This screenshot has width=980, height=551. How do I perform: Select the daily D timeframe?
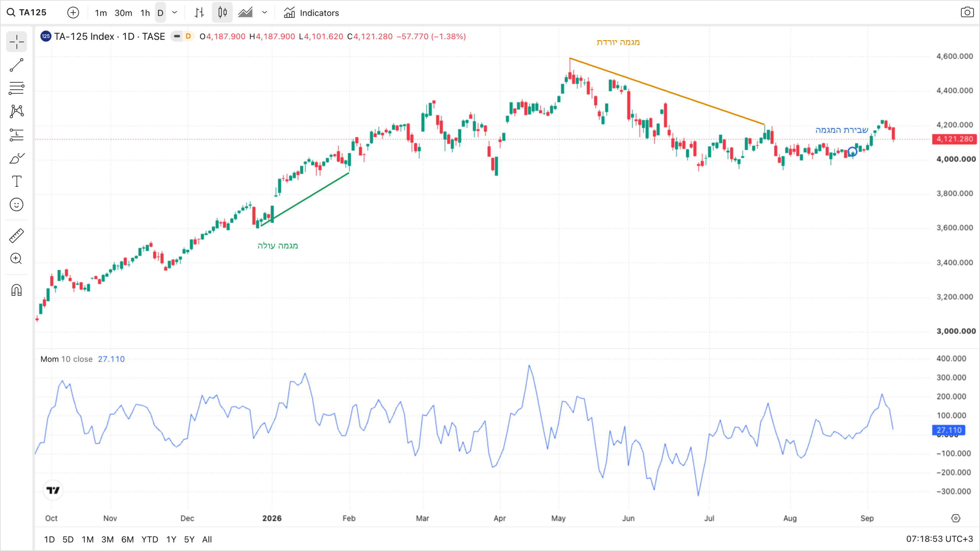[160, 13]
